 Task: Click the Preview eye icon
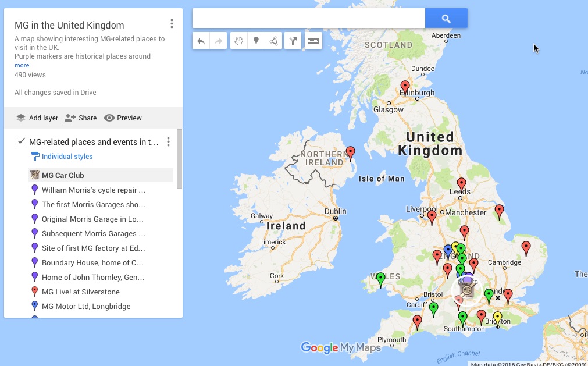point(109,118)
